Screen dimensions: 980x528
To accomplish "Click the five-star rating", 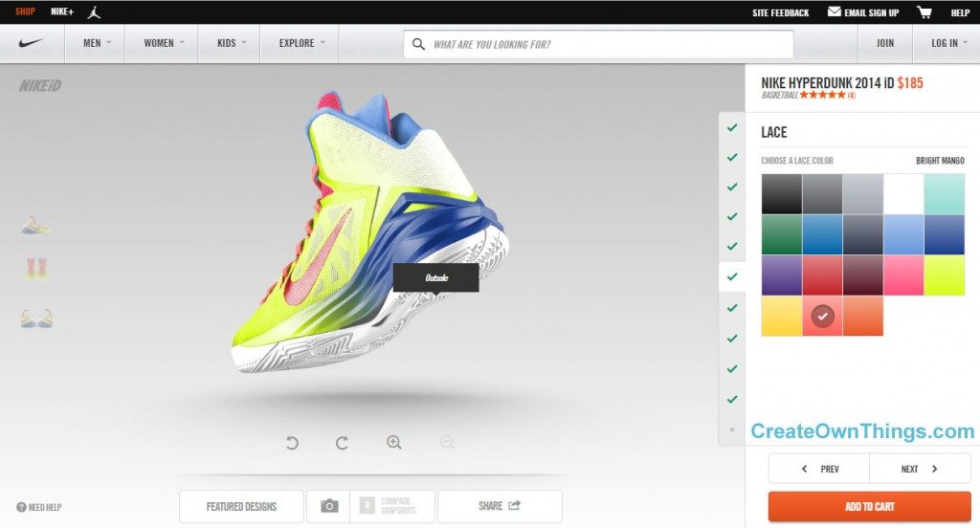I will 822,95.
